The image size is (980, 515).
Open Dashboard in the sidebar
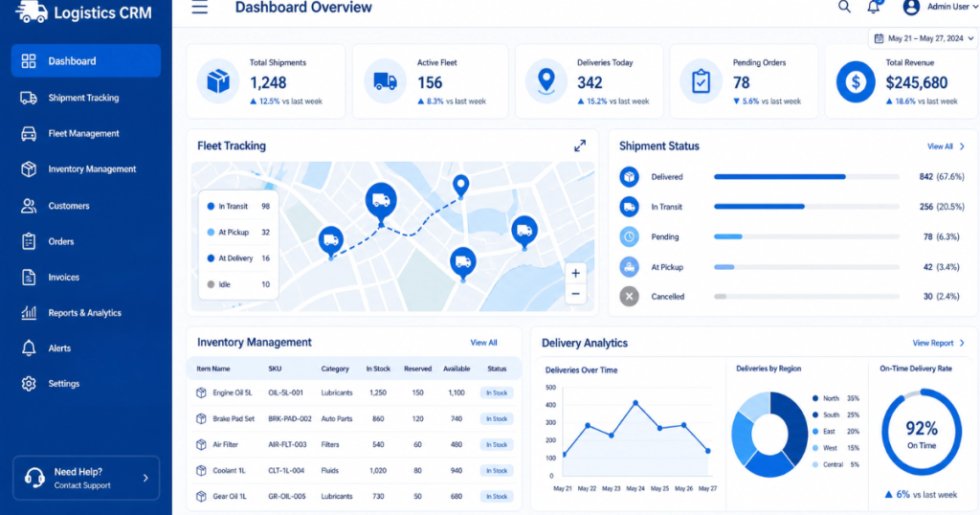85,60
